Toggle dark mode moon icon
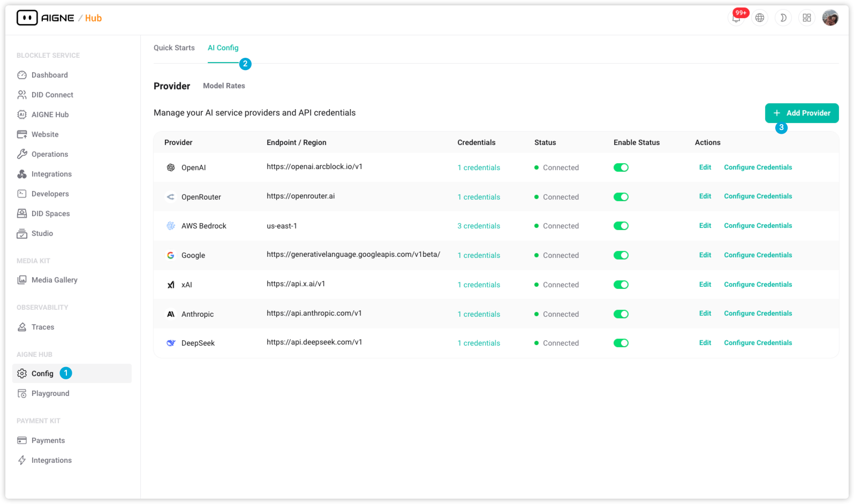854x504 pixels. coord(783,18)
